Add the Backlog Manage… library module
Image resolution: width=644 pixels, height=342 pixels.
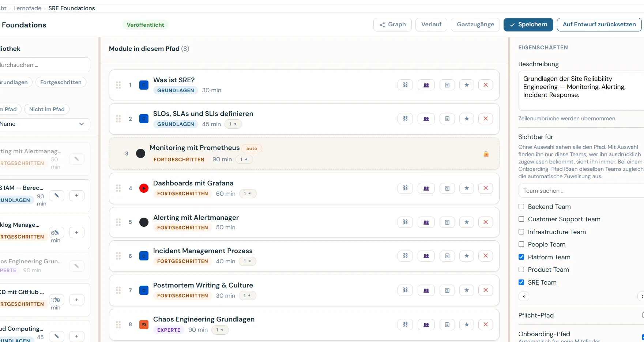click(76, 233)
